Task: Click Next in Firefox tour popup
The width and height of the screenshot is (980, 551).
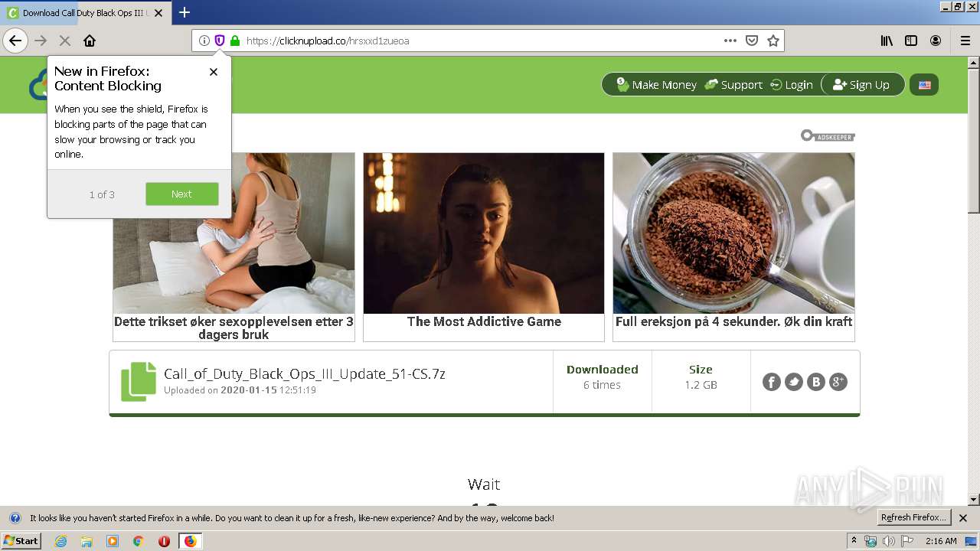Action: tap(182, 194)
